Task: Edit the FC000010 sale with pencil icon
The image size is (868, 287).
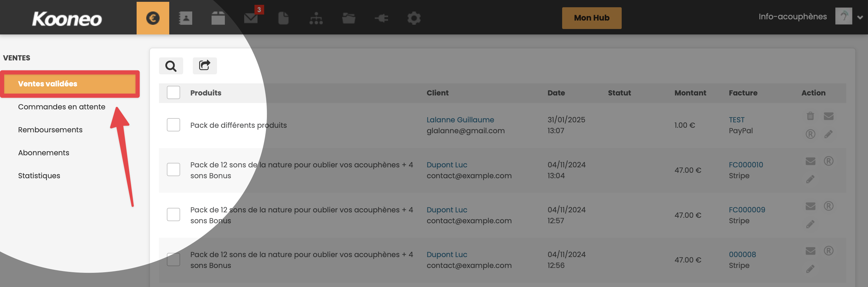Action: (x=810, y=179)
